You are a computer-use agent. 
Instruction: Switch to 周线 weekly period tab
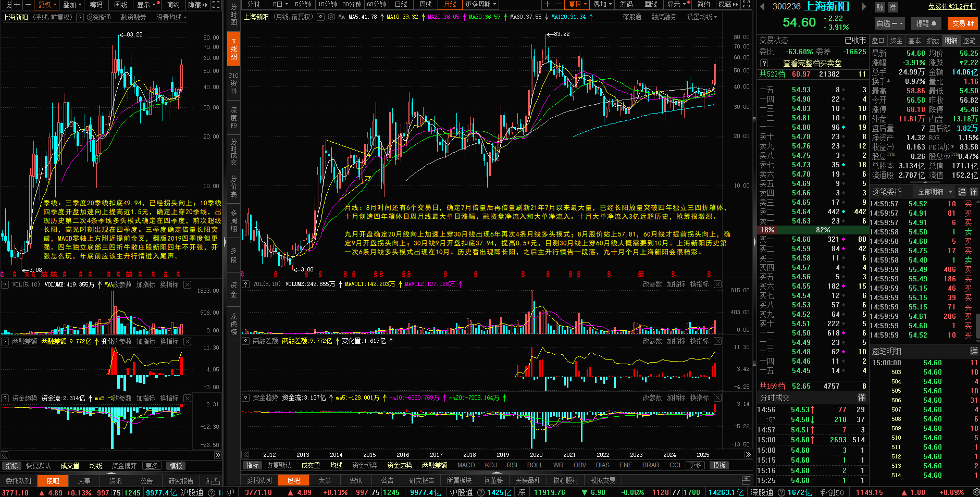426,4
